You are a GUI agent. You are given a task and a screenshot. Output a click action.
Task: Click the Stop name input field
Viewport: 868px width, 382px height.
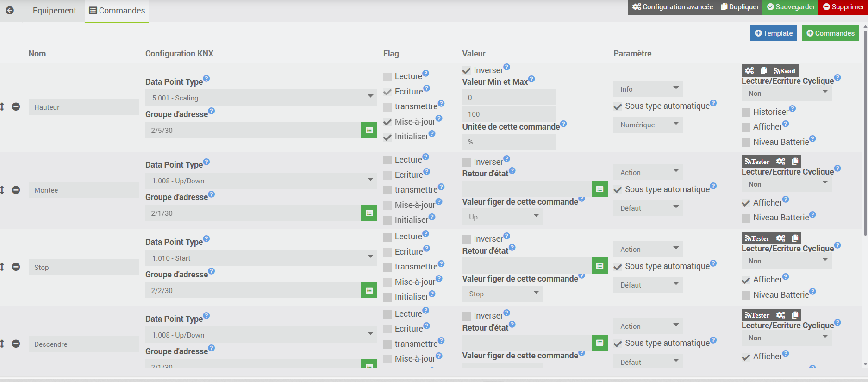84,267
